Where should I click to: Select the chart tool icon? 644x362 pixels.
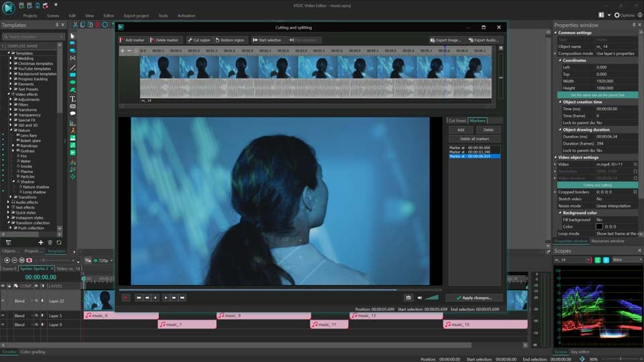click(72, 123)
